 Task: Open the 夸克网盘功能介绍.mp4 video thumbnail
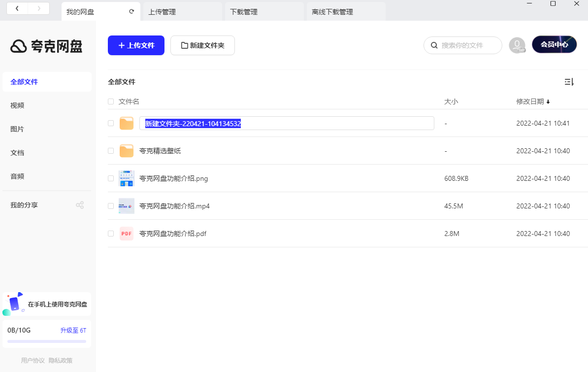[127, 206]
